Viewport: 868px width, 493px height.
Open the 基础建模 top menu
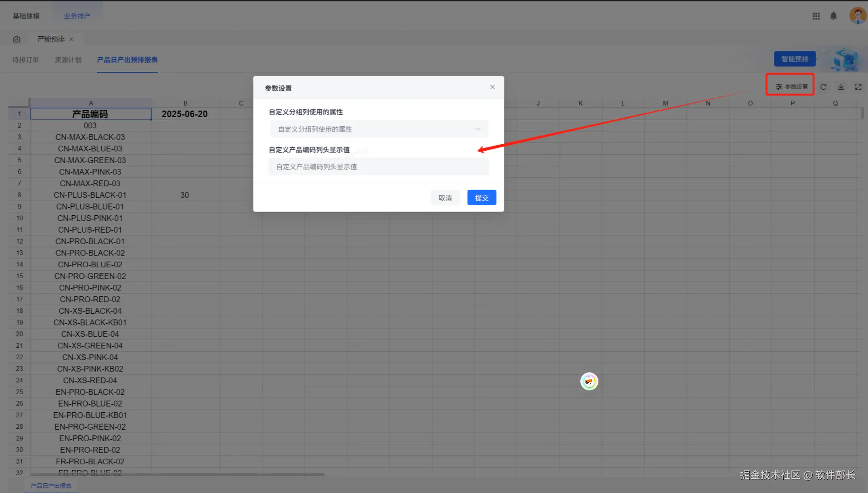26,16
